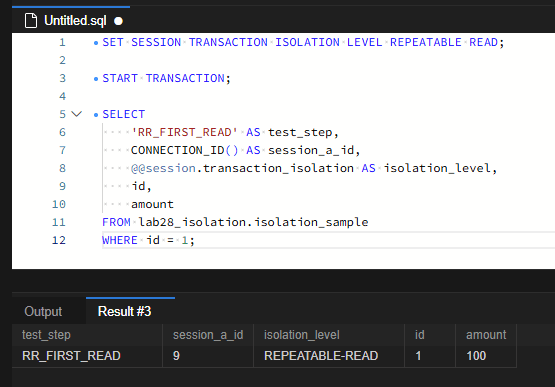Screen dimensions: 555x387
Task: Select the session id cell showing 9
Action: click(x=208, y=356)
